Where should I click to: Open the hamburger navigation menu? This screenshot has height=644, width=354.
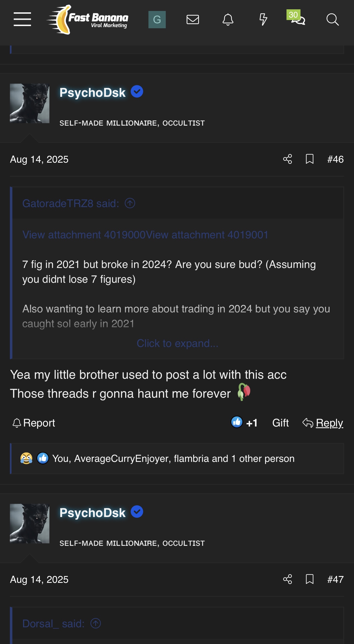22,19
